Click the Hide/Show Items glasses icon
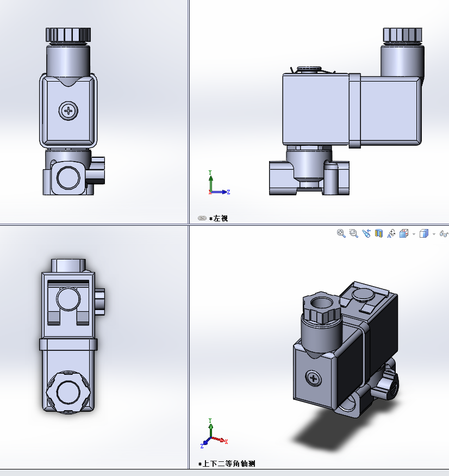Image resolution: width=449 pixels, height=476 pixels. pos(444,234)
